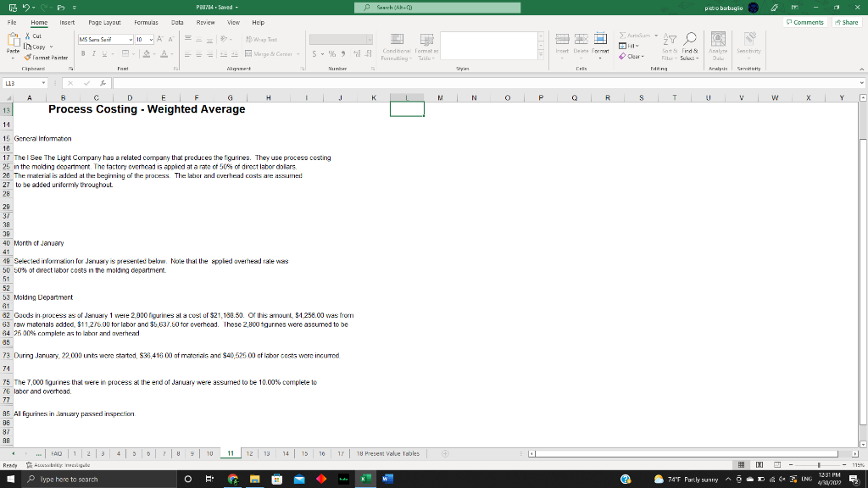This screenshot has height=488, width=868.
Task: Click the Share button
Action: click(x=847, y=23)
